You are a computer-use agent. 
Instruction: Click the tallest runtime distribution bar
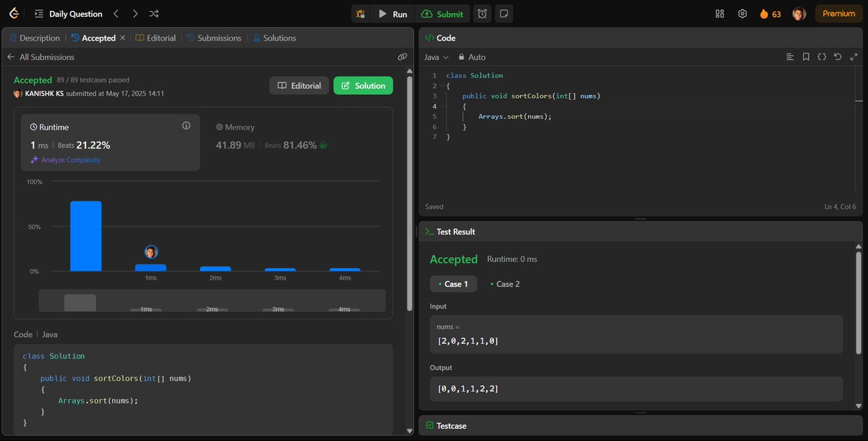coord(85,236)
